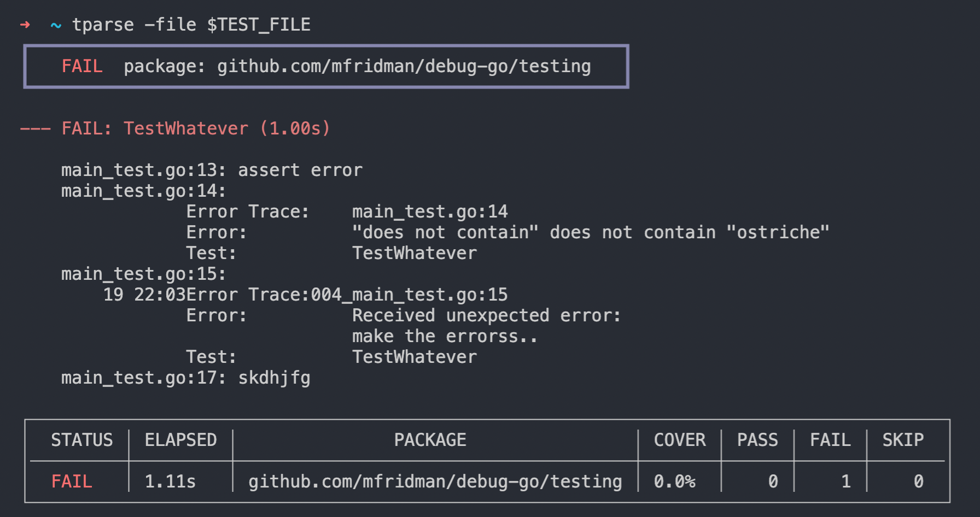The image size is (980, 517).
Task: Click the 1.11s elapsed value cell
Action: tap(170, 481)
